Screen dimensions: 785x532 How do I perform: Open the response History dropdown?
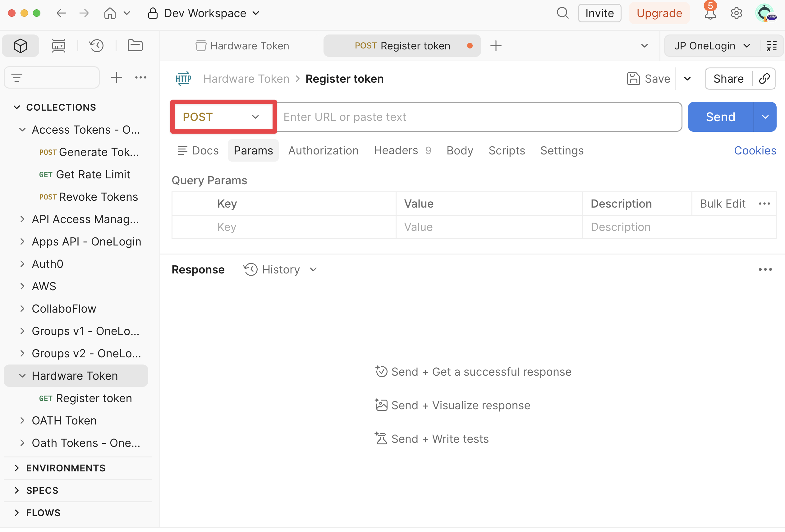click(281, 269)
